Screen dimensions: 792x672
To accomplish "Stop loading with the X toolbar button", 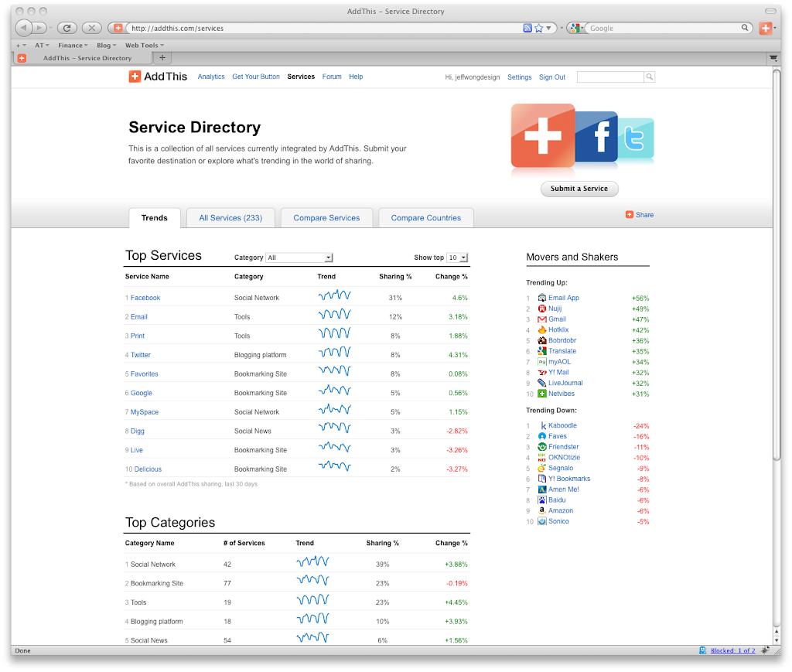I will [x=91, y=28].
